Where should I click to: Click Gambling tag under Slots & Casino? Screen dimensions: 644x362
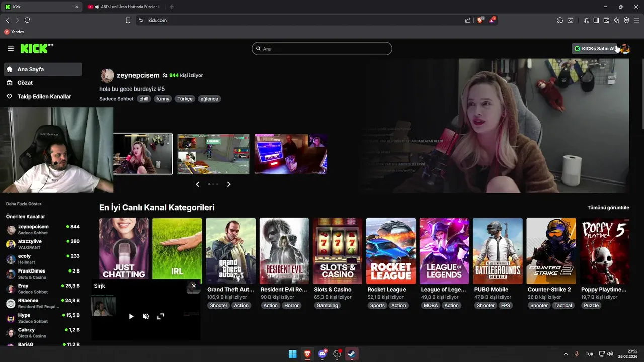[x=328, y=305]
